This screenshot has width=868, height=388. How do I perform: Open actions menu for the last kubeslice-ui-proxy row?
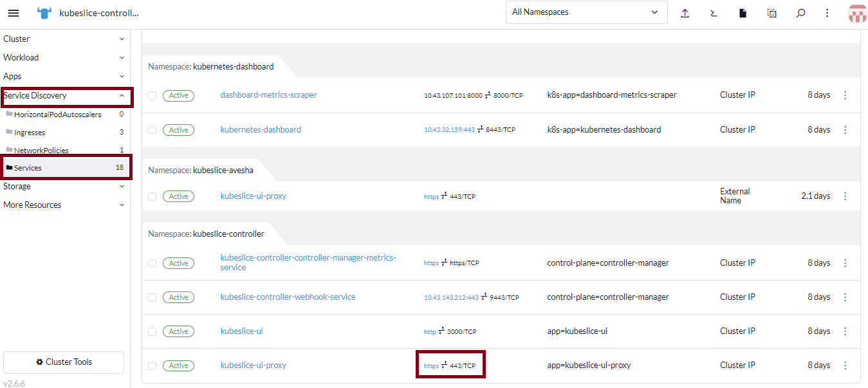pyautogui.click(x=845, y=365)
